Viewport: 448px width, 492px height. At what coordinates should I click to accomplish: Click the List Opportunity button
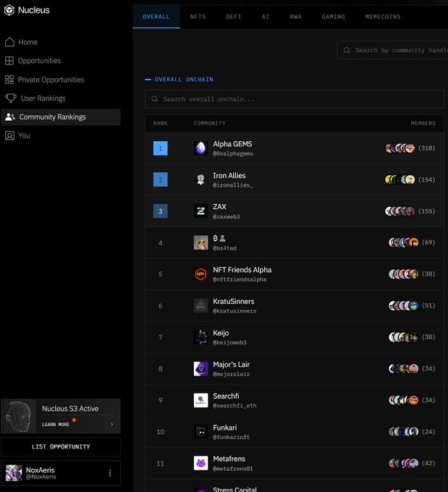coord(61,446)
